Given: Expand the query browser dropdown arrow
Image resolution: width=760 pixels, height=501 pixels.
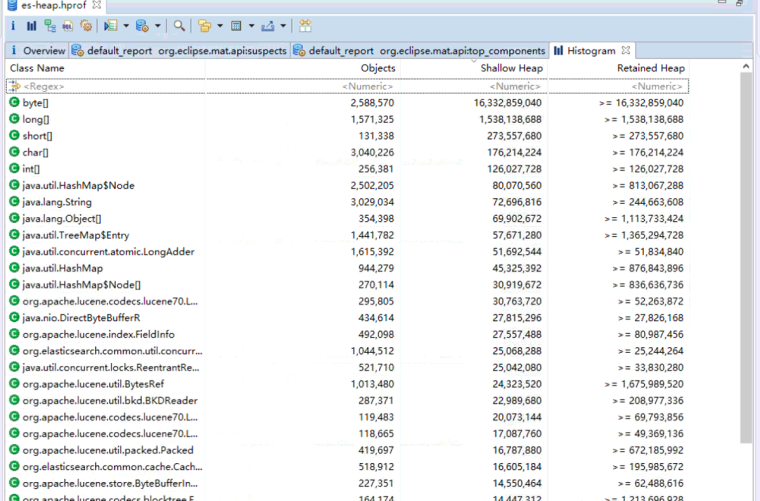Looking at the screenshot, I should [158, 26].
